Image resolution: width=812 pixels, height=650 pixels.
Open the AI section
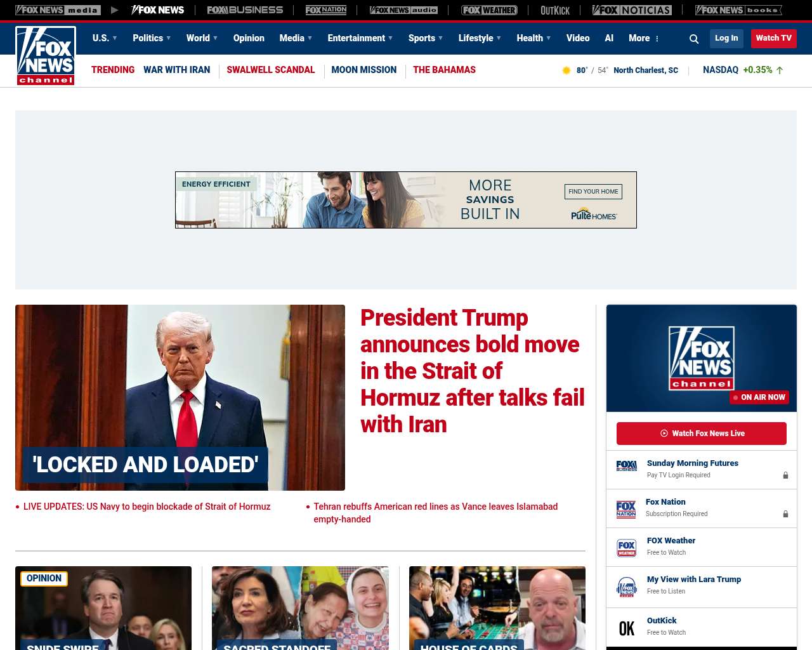click(x=609, y=38)
